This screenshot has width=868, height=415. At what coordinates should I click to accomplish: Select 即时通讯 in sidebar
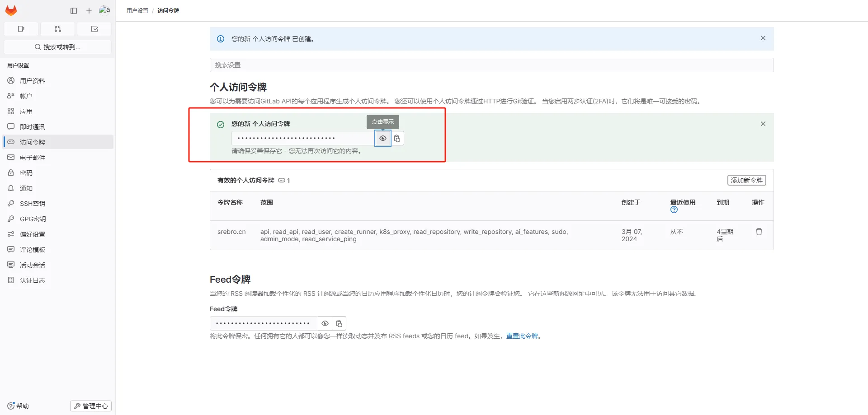coord(58,127)
